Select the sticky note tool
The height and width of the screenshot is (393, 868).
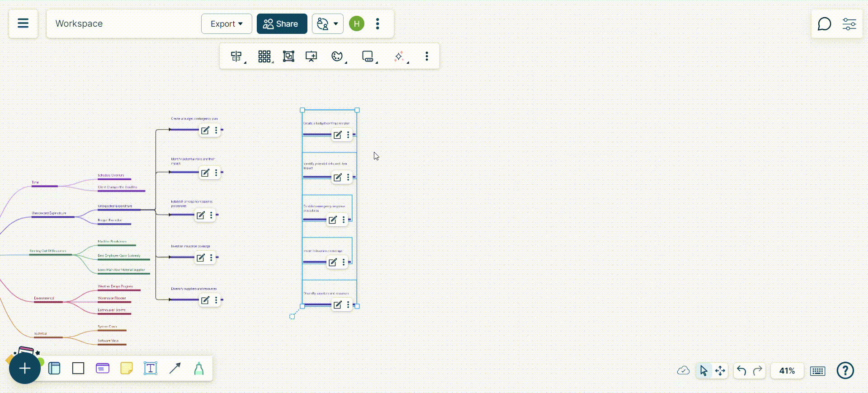click(x=127, y=369)
